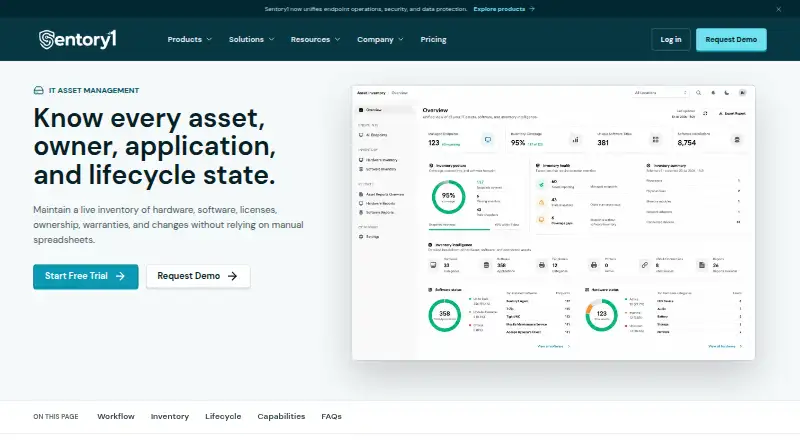Jump to the Workflow section

click(x=116, y=417)
